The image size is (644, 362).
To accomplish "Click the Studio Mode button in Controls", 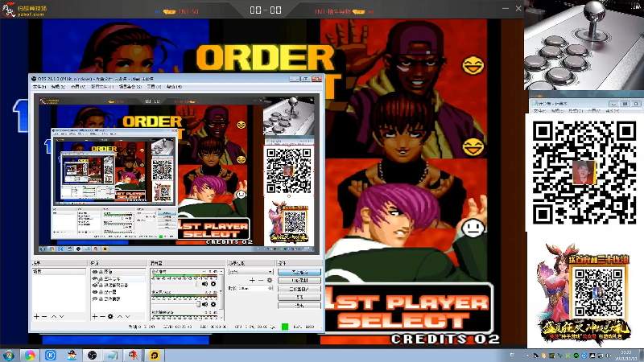I will pos(299,289).
